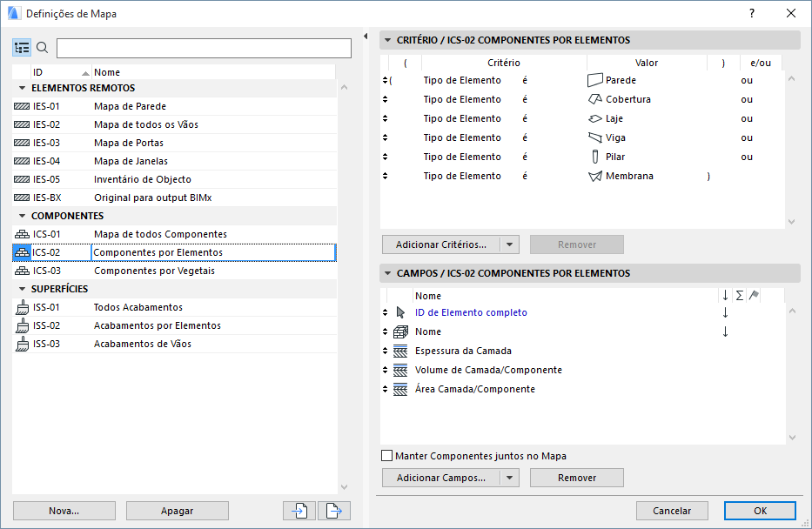This screenshot has width=812, height=529.
Task: Open the Adicionar Campos dropdown arrow
Action: [x=511, y=478]
